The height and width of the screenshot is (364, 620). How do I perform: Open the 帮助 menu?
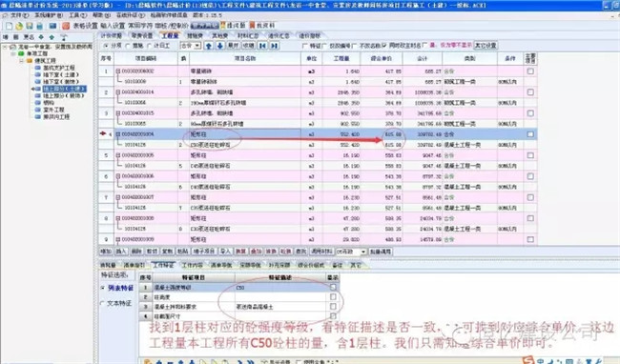102,15
